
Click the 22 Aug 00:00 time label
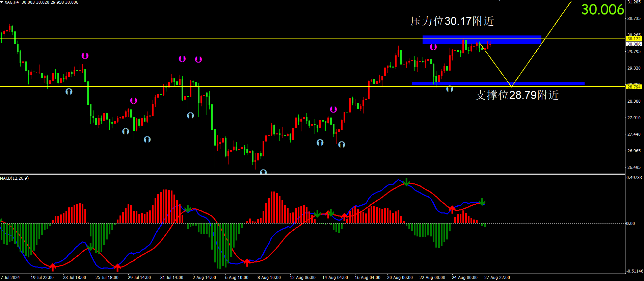pyautogui.click(x=432, y=278)
